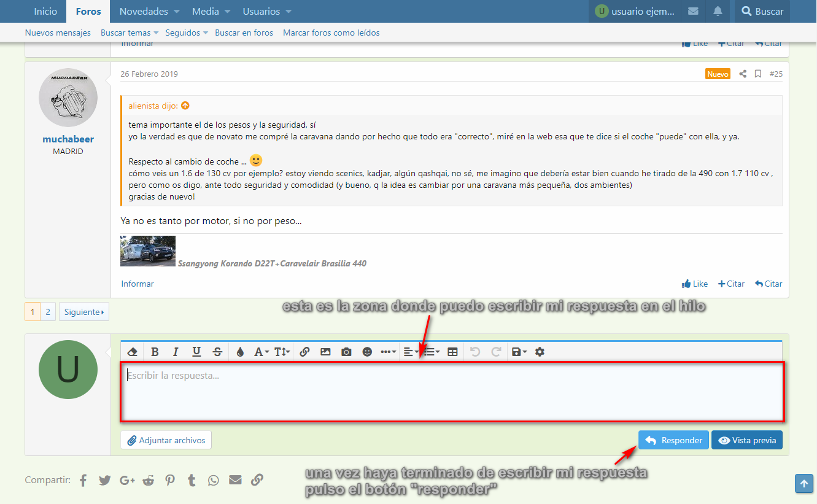This screenshot has height=504, width=817.
Task: Click the insert table icon
Action: (x=452, y=352)
